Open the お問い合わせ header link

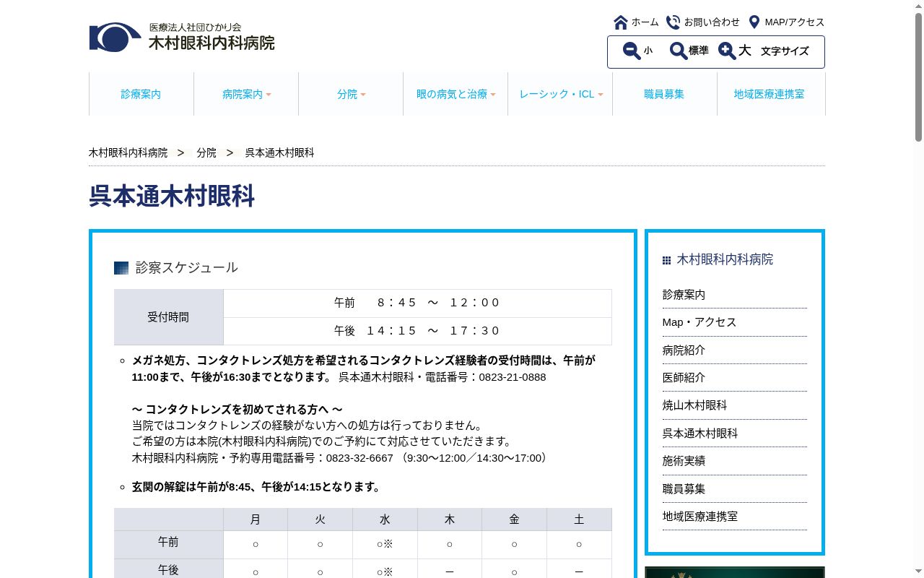[712, 22]
